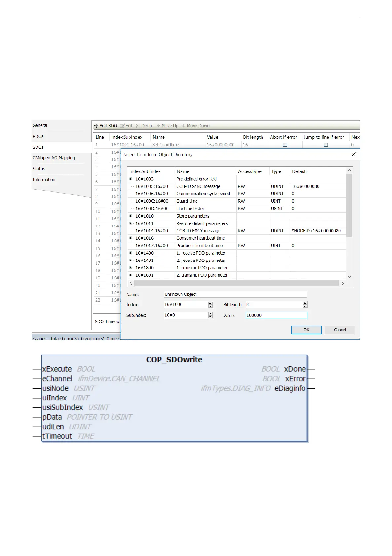The image size is (392, 556).
Task: Confirm the dialog with OK
Action: pos(306,330)
